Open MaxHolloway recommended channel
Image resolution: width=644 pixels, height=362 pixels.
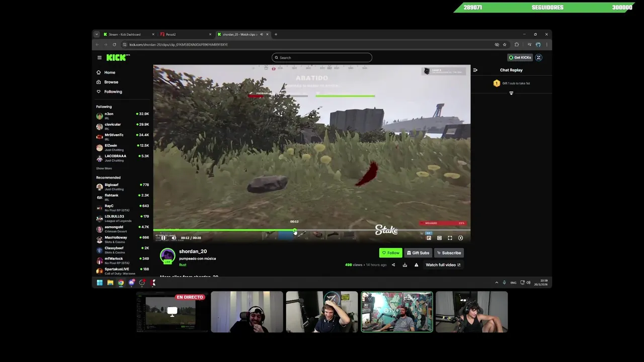click(123, 239)
